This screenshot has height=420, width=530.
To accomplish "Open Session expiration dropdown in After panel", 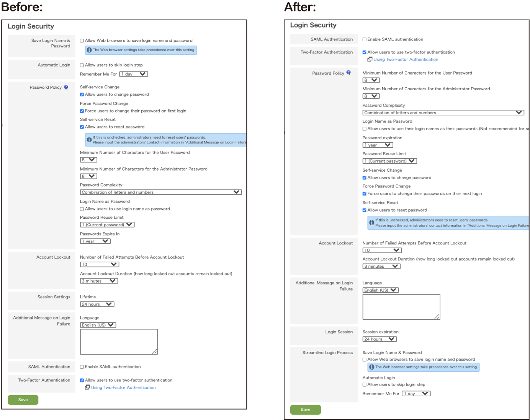I will coord(380,339).
